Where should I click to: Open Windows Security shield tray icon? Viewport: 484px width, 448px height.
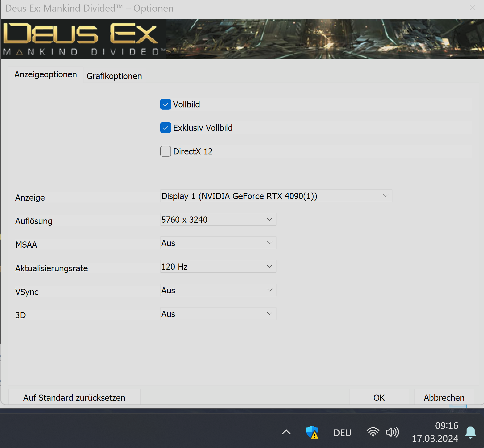pyautogui.click(x=312, y=432)
